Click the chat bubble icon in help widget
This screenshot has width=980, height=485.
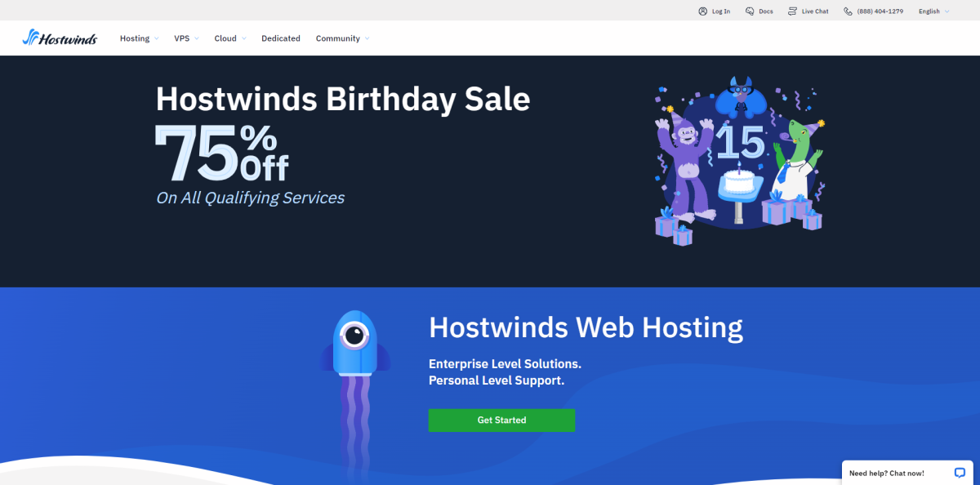coord(960,473)
